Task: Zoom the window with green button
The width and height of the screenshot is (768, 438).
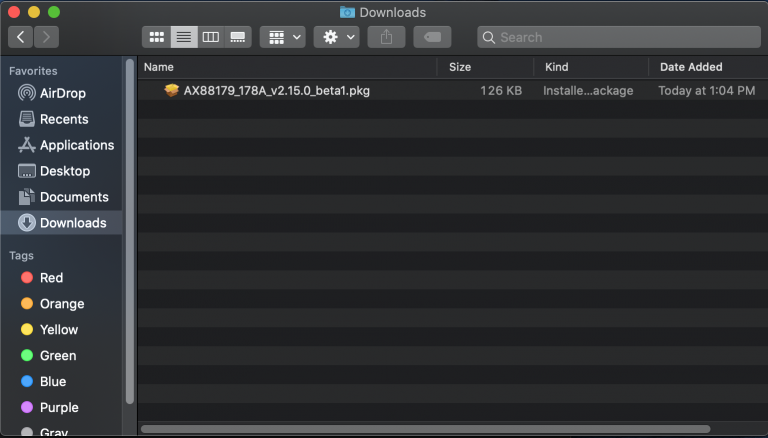Action: coord(54,12)
